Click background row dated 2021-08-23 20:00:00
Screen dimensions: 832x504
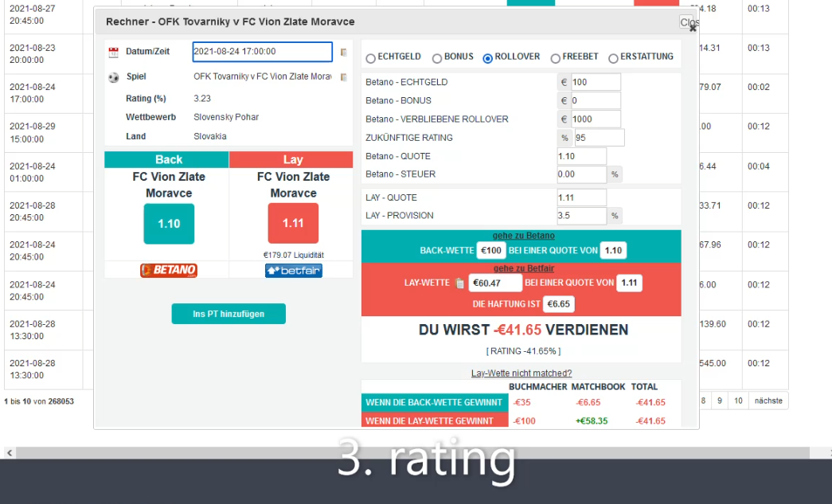pos(44,53)
